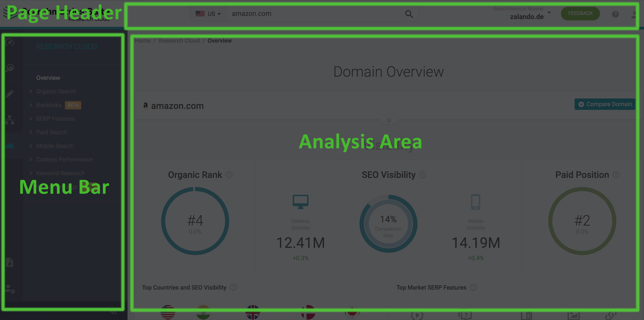Select the pencil content icon in sidebar
Image resolution: width=644 pixels, height=320 pixels.
pos(10,94)
